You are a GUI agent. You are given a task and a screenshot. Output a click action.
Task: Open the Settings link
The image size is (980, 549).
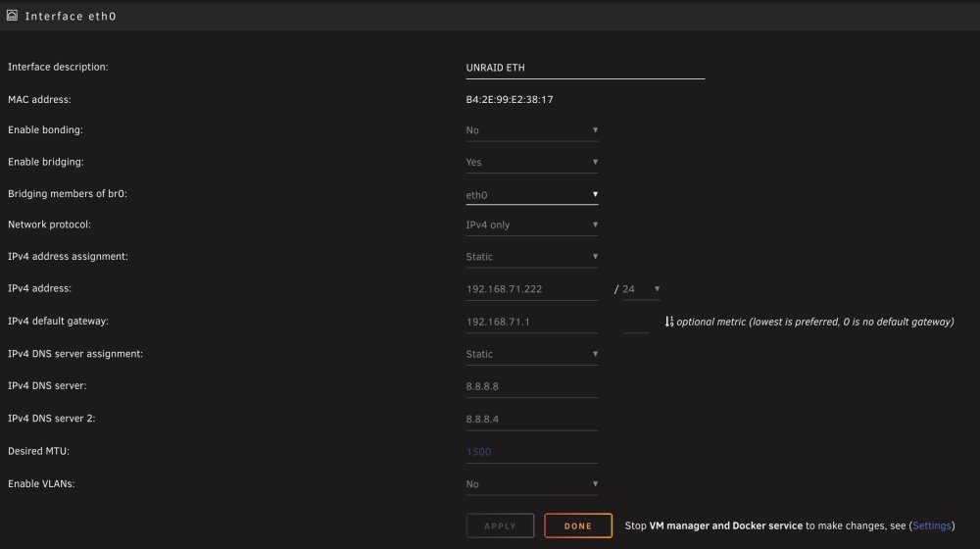(x=931, y=525)
